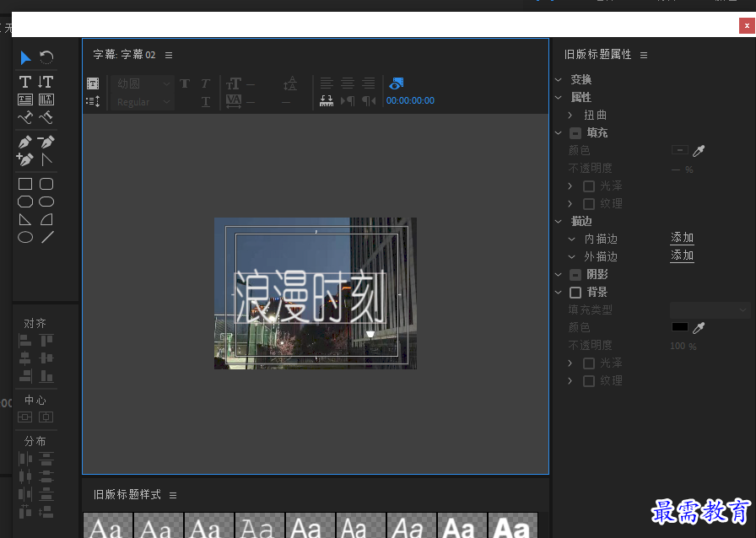The image size is (756, 538).
Task: Click the Italic T icon
Action: pyautogui.click(x=205, y=83)
